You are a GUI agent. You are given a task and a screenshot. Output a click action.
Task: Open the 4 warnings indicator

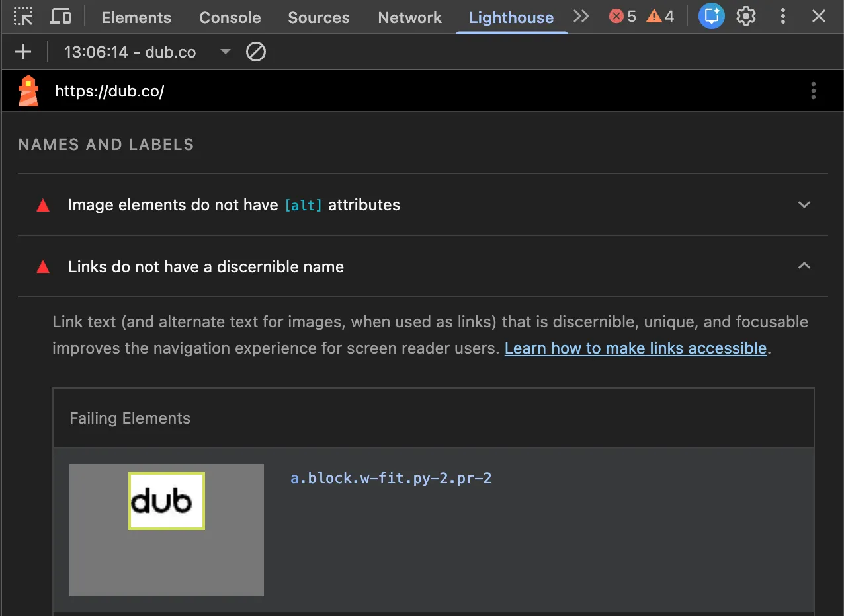click(x=660, y=17)
